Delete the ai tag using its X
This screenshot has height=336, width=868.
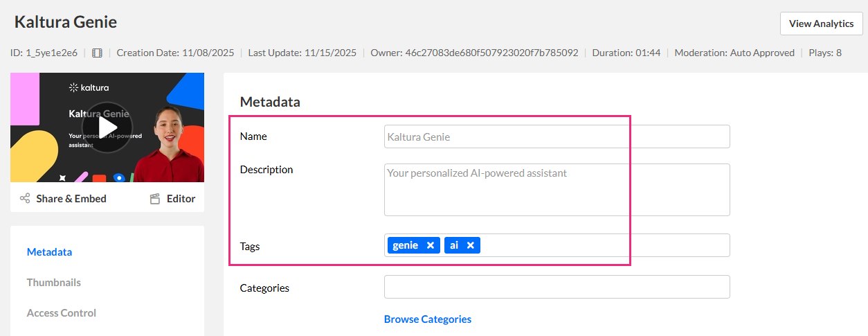470,245
